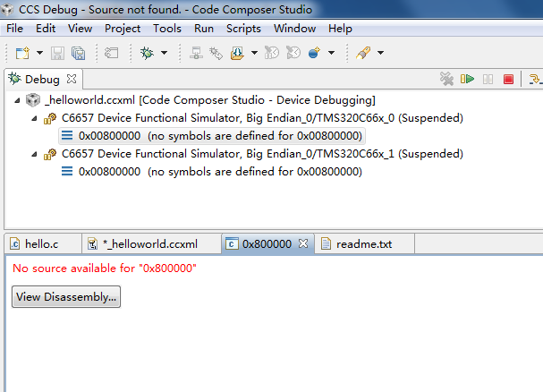
Task: Click the flashlight Search icon
Action: click(x=363, y=53)
